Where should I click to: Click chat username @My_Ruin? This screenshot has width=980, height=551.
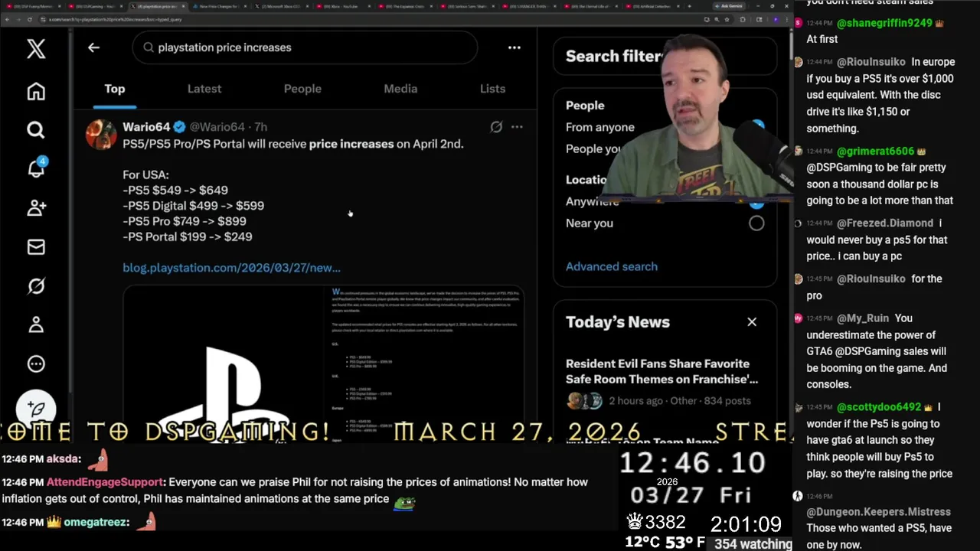click(861, 318)
